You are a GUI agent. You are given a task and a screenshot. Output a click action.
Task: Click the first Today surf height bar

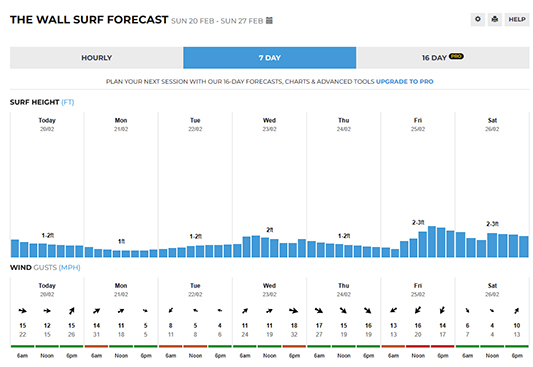coord(15,248)
